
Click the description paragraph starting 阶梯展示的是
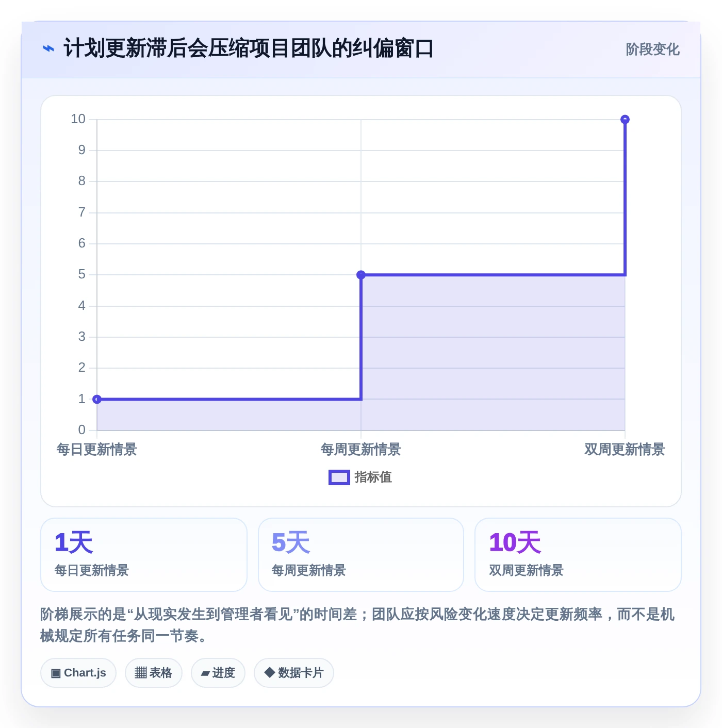[357, 625]
